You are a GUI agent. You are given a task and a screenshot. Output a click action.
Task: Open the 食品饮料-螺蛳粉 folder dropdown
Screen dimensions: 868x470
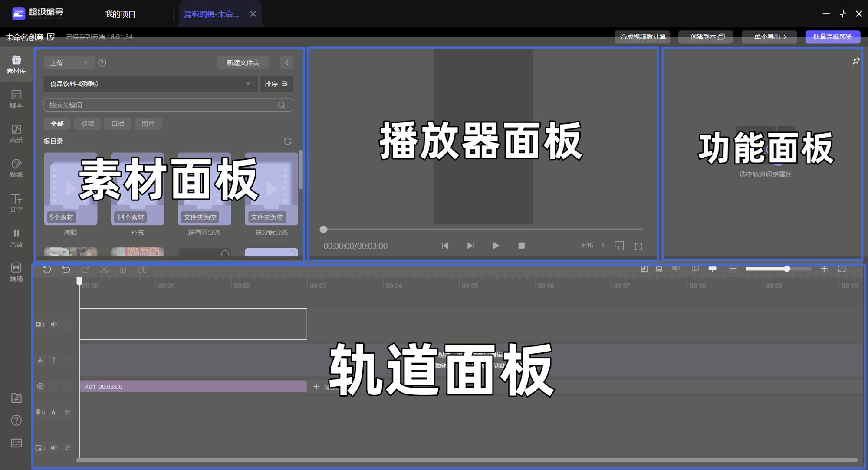pos(150,84)
